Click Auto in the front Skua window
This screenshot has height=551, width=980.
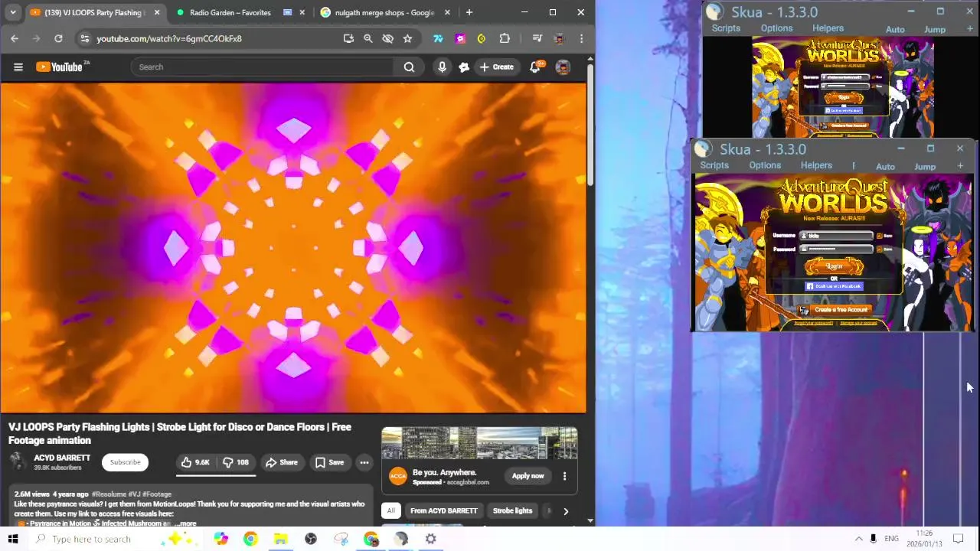point(885,166)
